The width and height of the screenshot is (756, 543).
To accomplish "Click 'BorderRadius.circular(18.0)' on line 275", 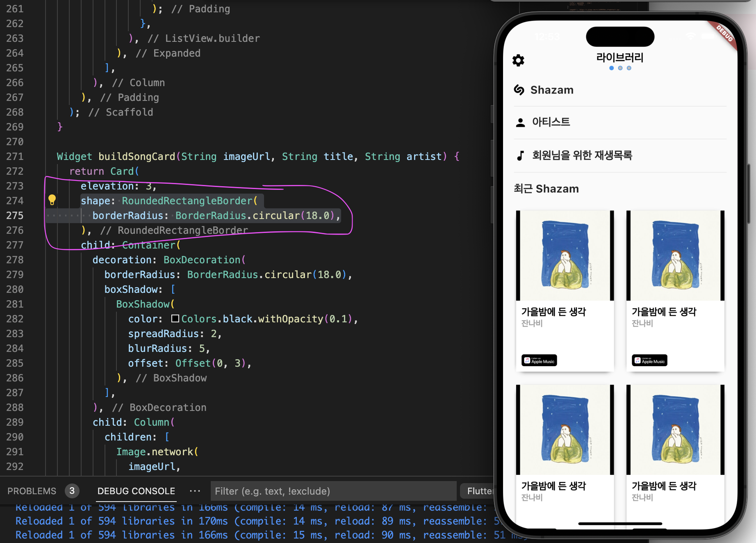I will coord(255,215).
